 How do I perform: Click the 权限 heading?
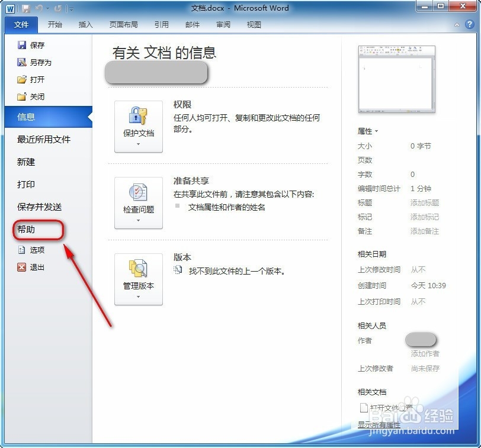pyautogui.click(x=182, y=105)
